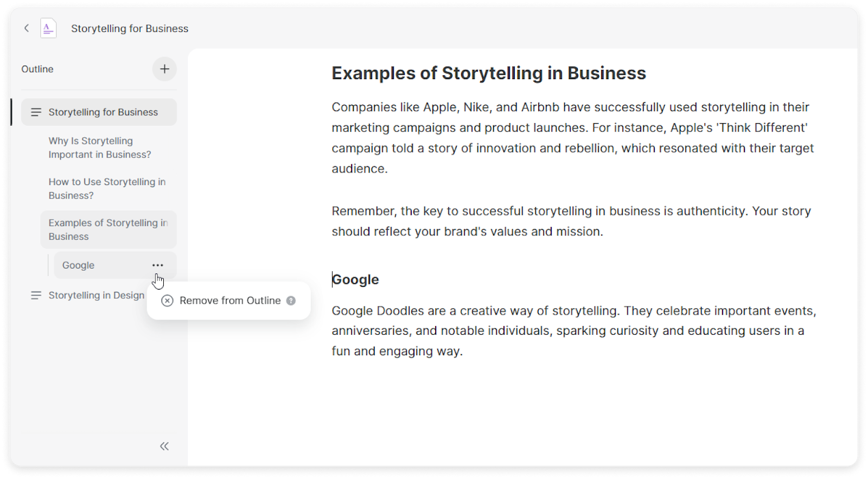Click the Examples of Storytelling in Business heading
The image size is (868, 479).
coord(488,73)
